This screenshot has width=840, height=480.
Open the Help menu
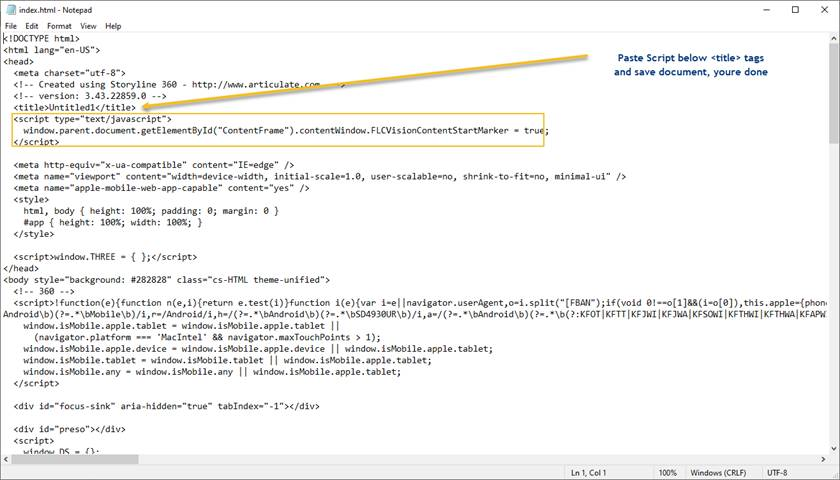[113, 26]
